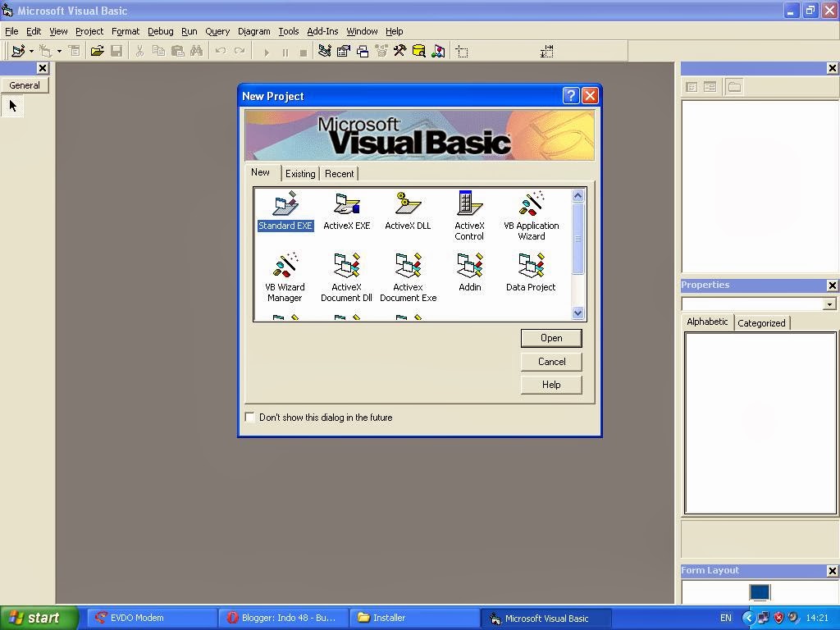The image size is (840, 630).
Task: Click the Pointer tool in the Toolbox
Action: pos(11,105)
